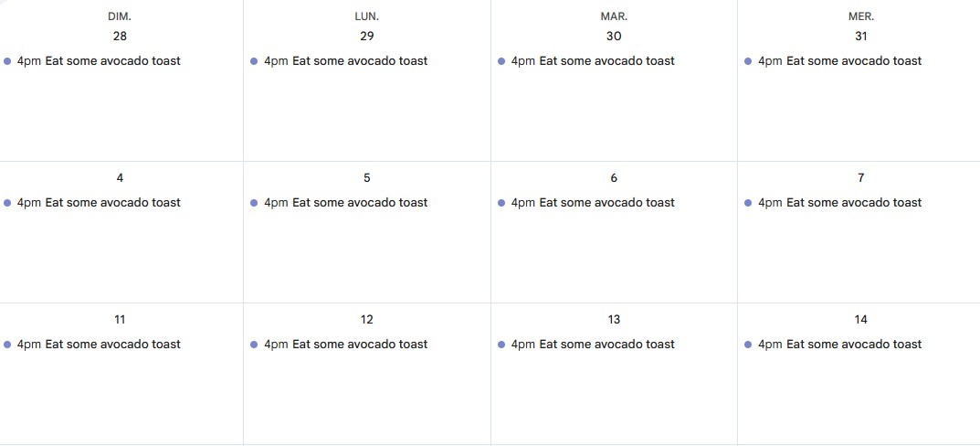The image size is (980, 446).
Task: Open the 4pm event on day 4
Action: [99, 203]
